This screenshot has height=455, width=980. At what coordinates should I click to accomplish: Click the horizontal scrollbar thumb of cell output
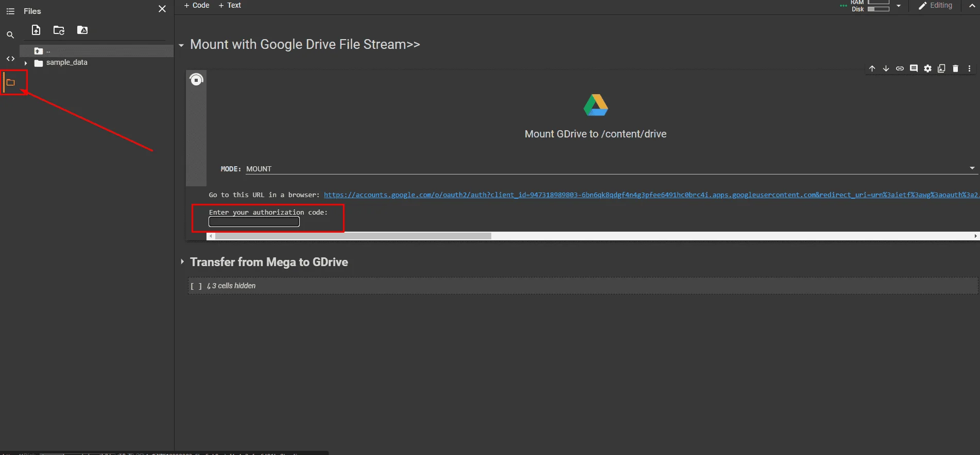pyautogui.click(x=353, y=236)
